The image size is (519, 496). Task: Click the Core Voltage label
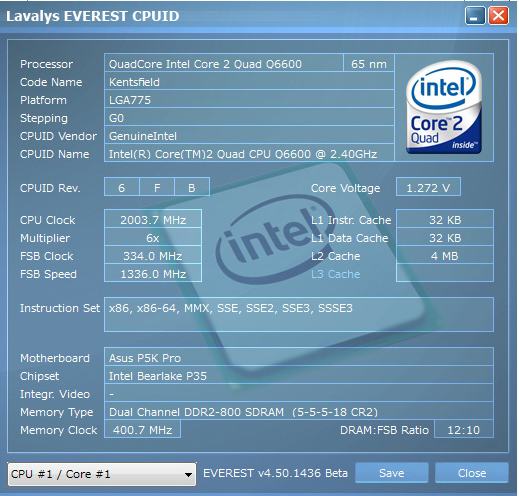pyautogui.click(x=345, y=188)
